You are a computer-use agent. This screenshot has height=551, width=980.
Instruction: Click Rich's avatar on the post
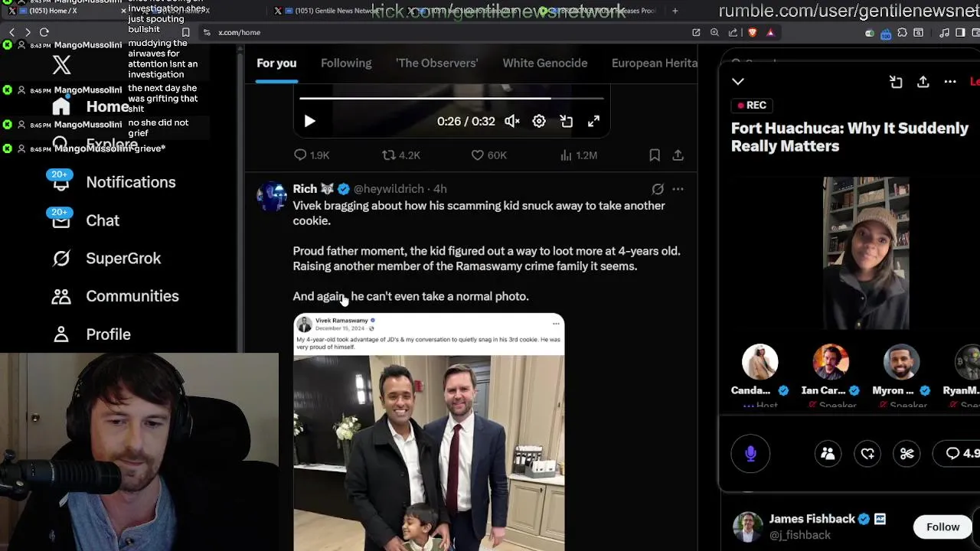click(x=271, y=197)
